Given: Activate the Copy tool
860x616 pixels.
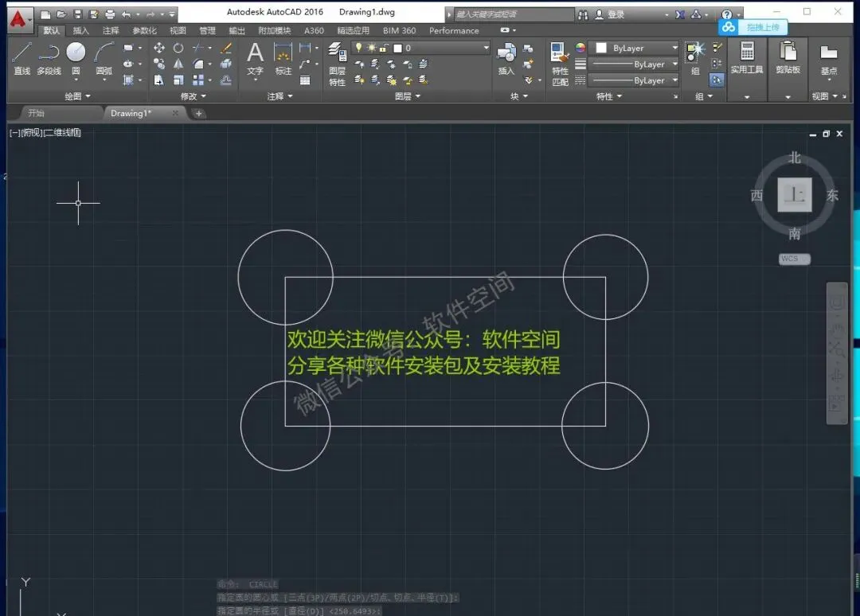Looking at the screenshot, I should pos(159,64).
